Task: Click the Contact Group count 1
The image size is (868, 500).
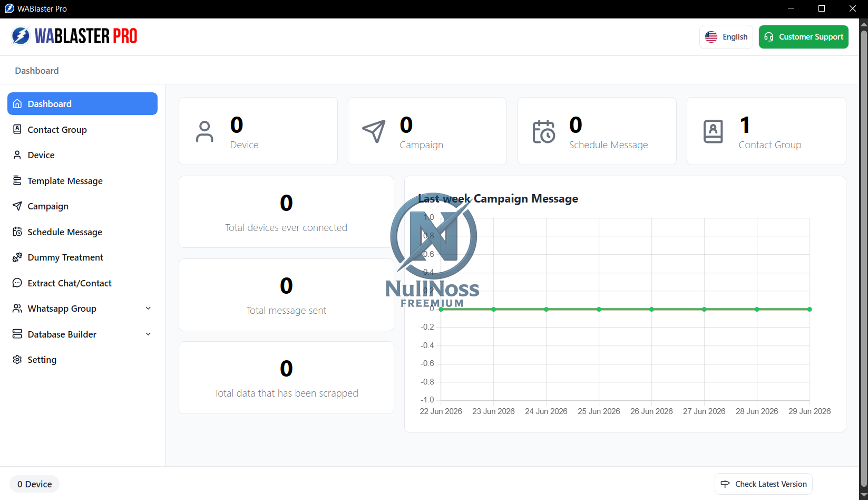Action: pos(745,125)
